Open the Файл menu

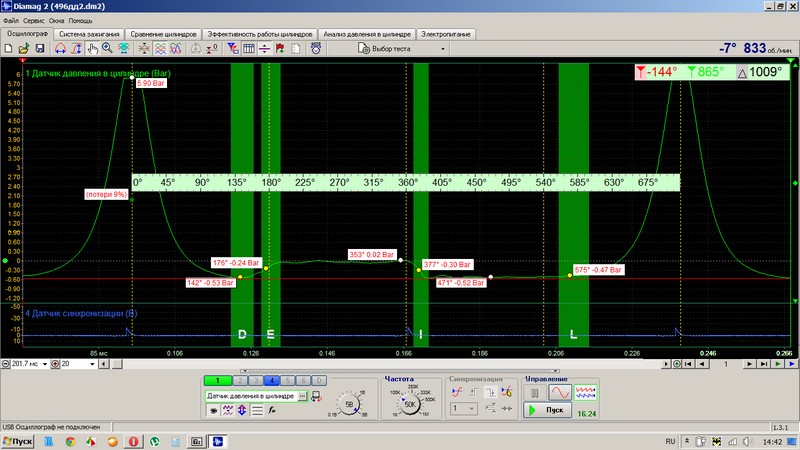point(11,21)
